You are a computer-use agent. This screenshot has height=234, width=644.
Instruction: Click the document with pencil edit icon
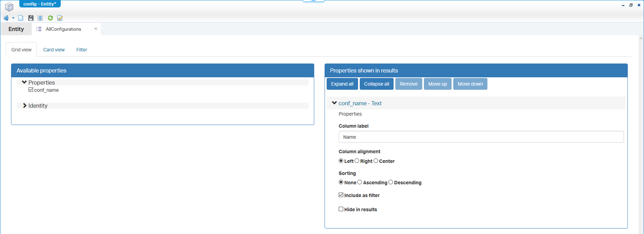(60, 18)
